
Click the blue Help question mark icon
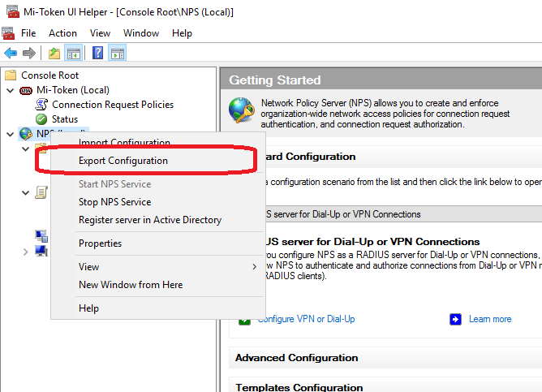(98, 54)
